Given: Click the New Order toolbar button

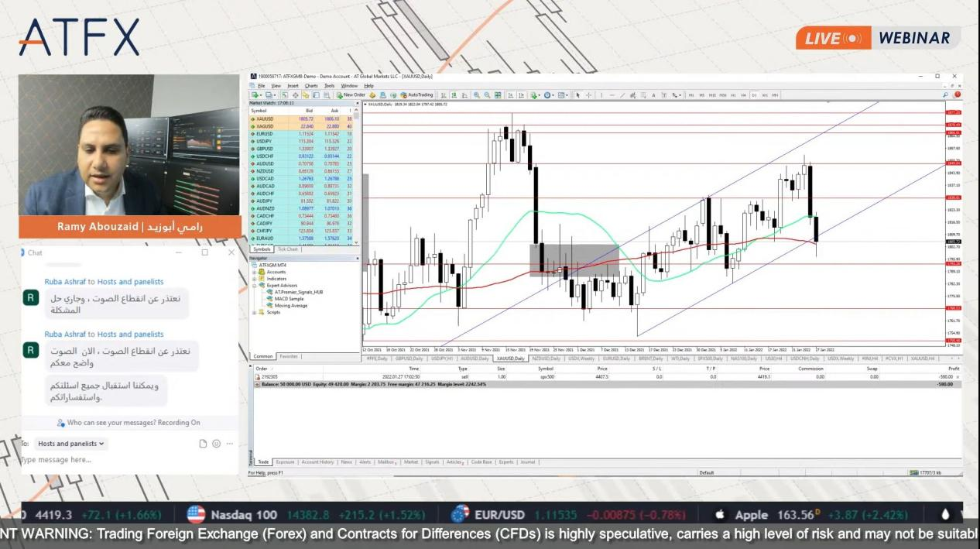Looking at the screenshot, I should coord(351,94).
